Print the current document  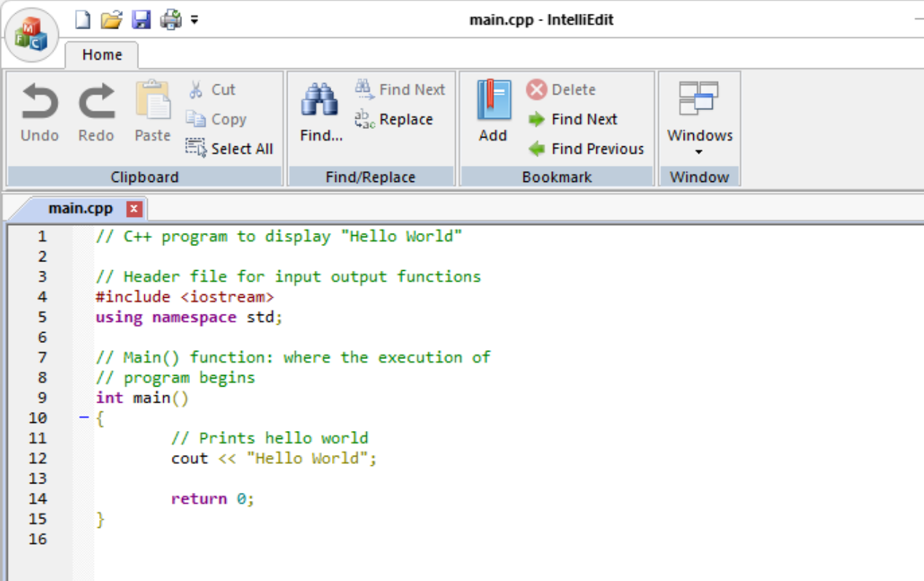click(170, 20)
